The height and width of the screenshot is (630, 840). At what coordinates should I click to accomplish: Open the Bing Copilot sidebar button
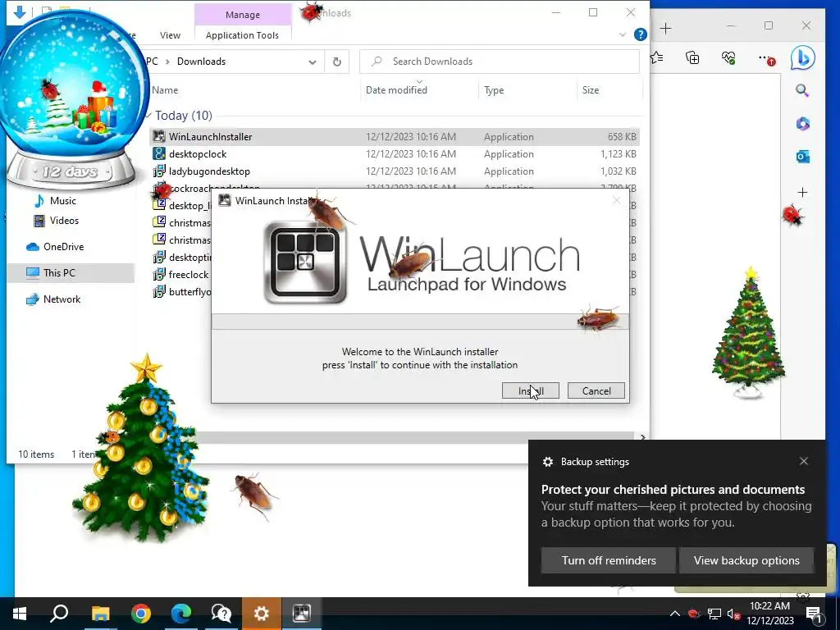pos(802,58)
